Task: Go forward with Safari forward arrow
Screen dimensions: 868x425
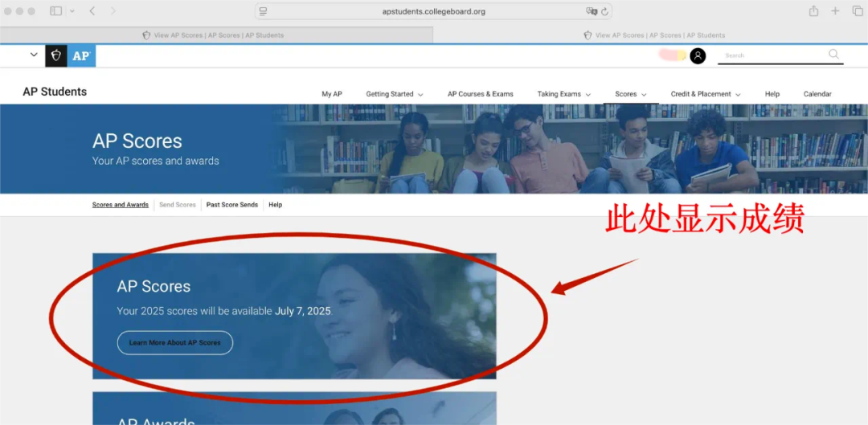Action: (113, 11)
